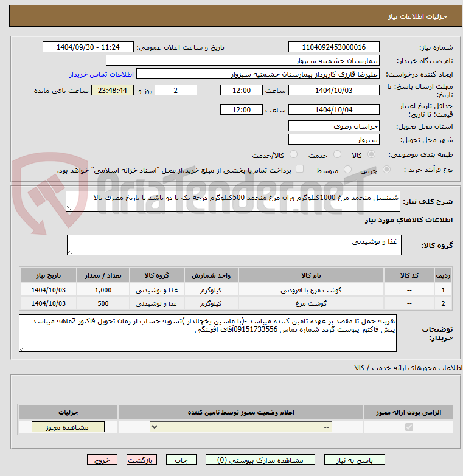
Task: Choose متوسط purchase process type
Action: coord(347,170)
